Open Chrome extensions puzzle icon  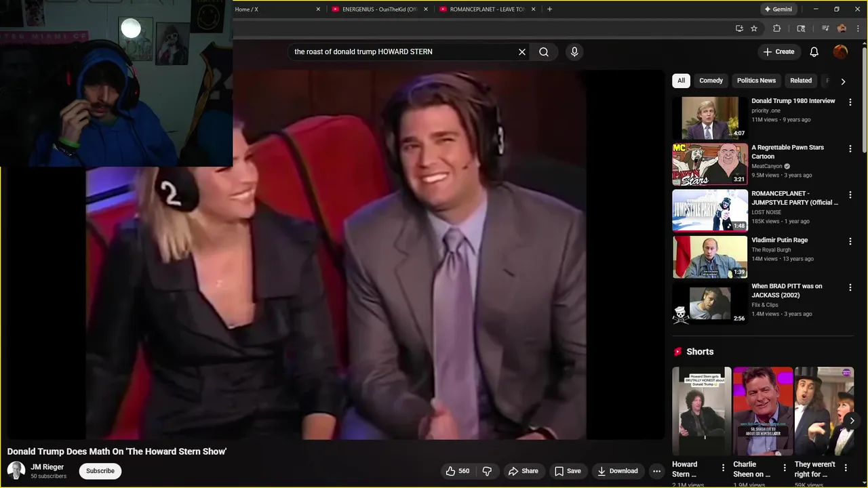tap(777, 28)
